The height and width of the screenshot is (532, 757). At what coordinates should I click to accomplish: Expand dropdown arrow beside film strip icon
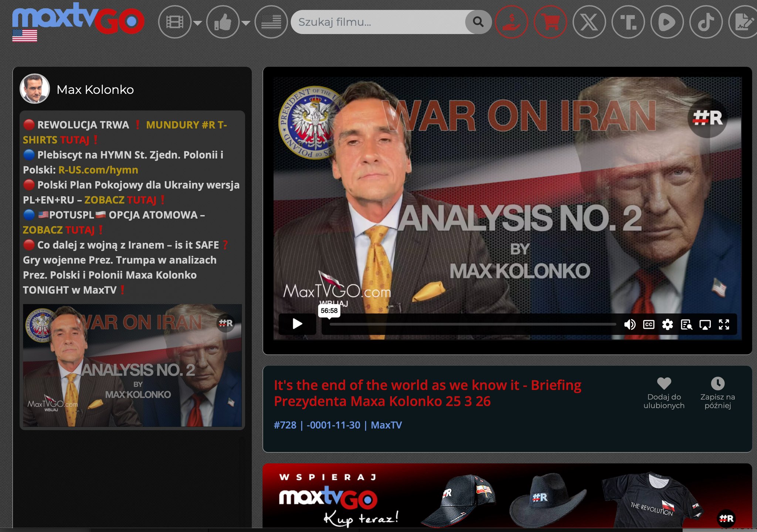tap(198, 23)
